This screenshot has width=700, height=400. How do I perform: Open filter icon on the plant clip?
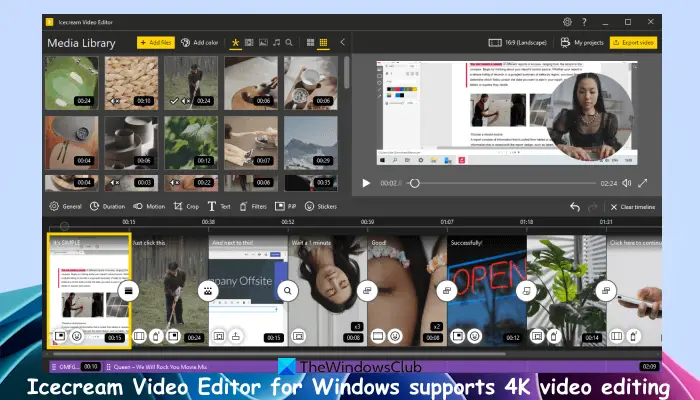[x=554, y=336]
